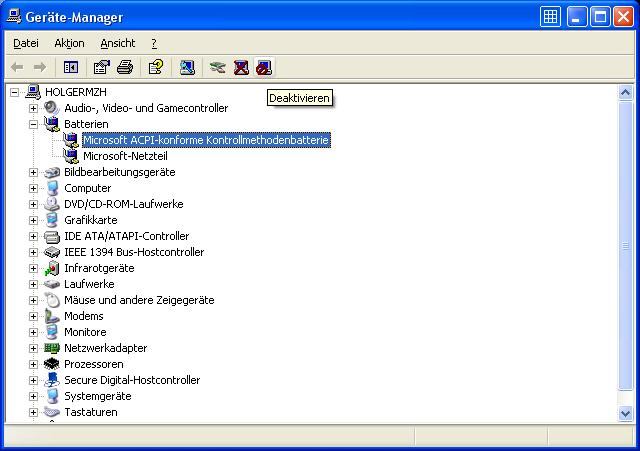This screenshot has height=451, width=640.
Task: Toggle the console tree show/hide icon
Action: tap(71, 67)
